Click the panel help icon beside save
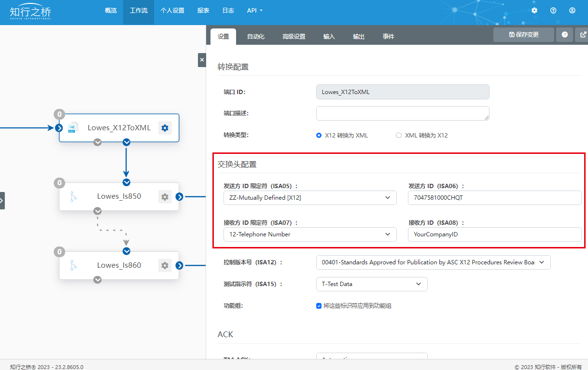This screenshot has width=588, height=370. (x=564, y=35)
